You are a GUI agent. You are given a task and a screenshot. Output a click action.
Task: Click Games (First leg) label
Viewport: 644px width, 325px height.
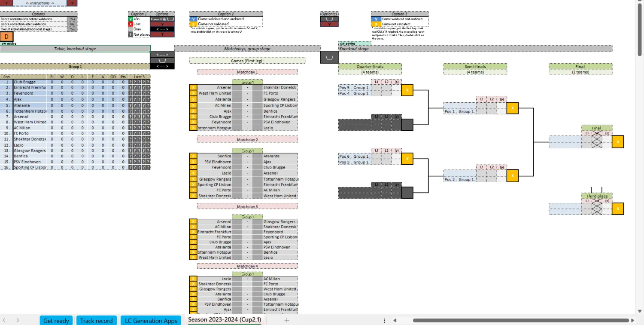247,61
